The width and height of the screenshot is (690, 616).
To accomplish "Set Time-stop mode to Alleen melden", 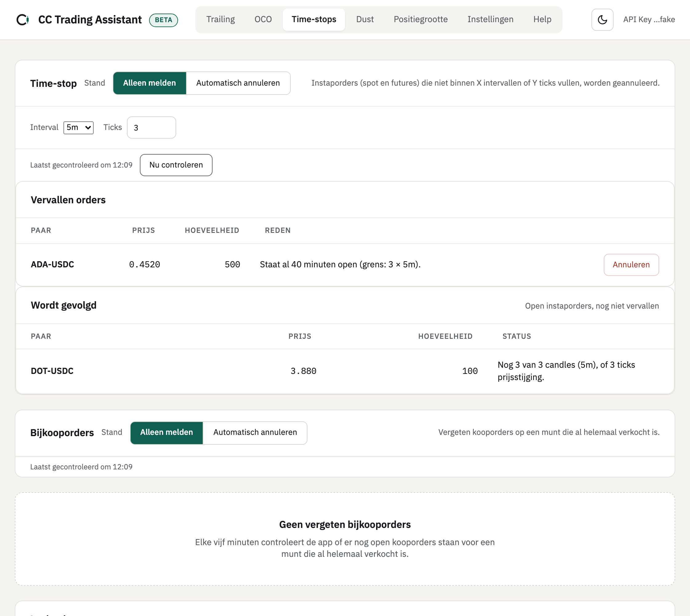I will point(149,83).
